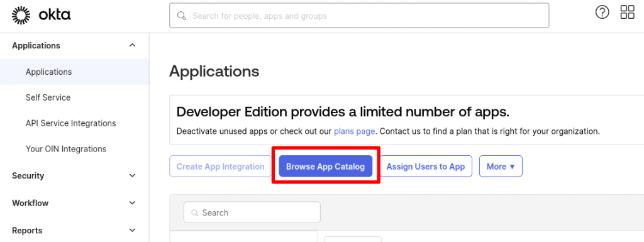This screenshot has height=242, width=644.
Task: Click the magnifier icon in applications list search
Action: click(195, 212)
